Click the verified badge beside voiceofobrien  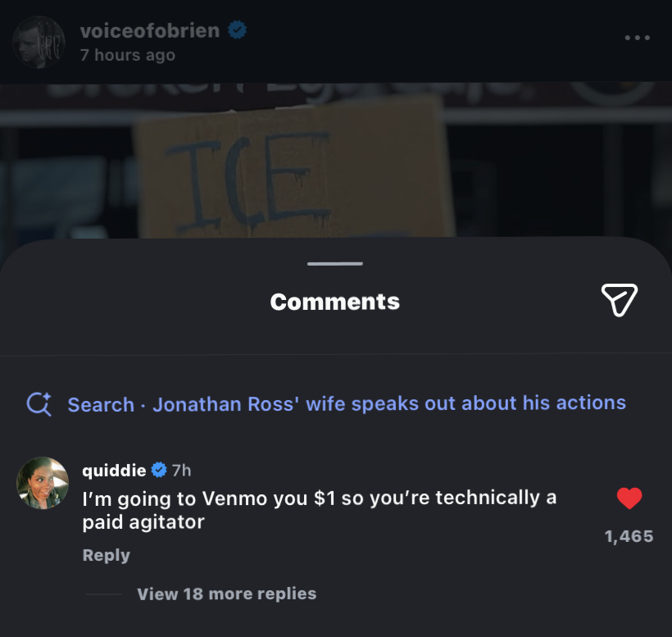point(238,31)
